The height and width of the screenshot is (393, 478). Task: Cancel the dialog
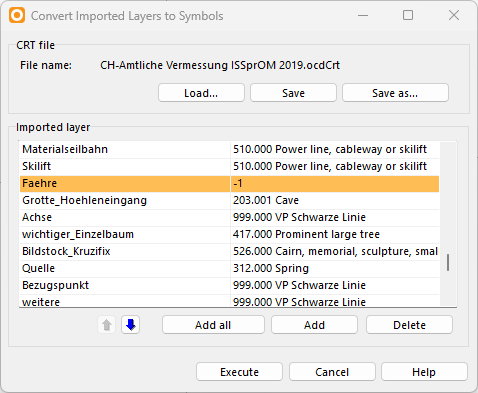point(332,372)
